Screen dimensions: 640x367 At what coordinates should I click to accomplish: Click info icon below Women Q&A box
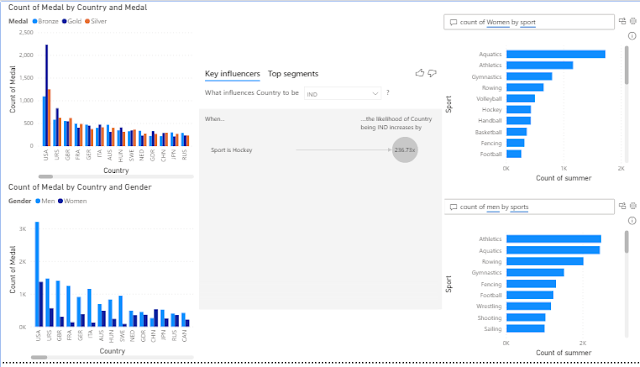[632, 36]
